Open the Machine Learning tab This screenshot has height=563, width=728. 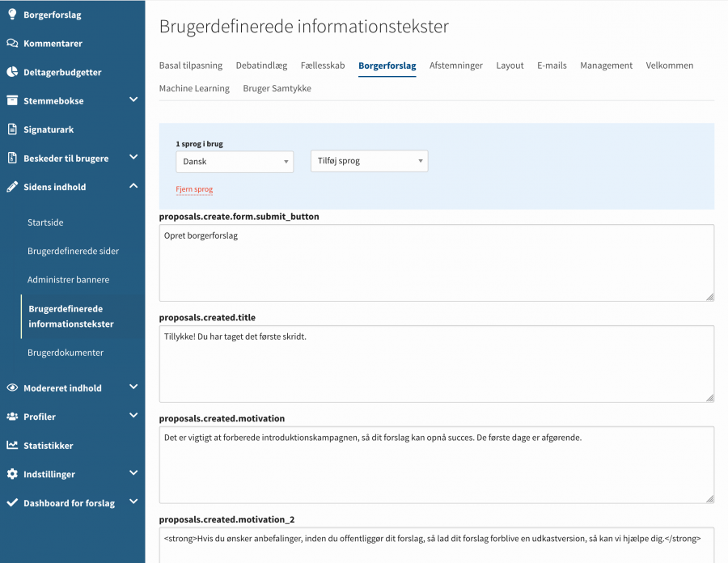tap(194, 88)
